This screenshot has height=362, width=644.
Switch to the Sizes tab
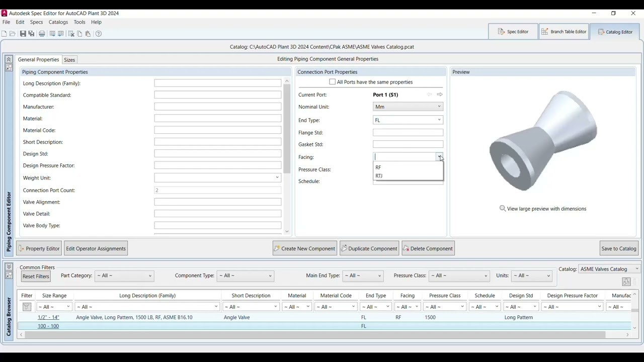pyautogui.click(x=69, y=60)
